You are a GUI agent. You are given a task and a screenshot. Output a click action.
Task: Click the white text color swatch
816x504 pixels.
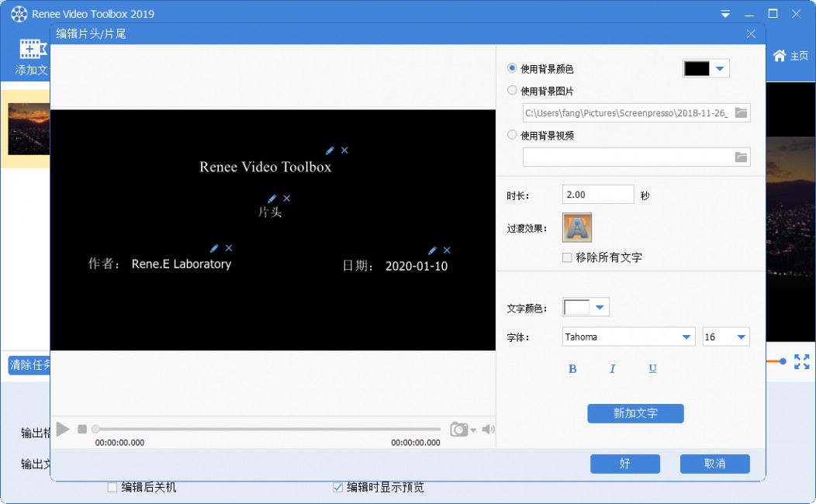click(x=576, y=307)
